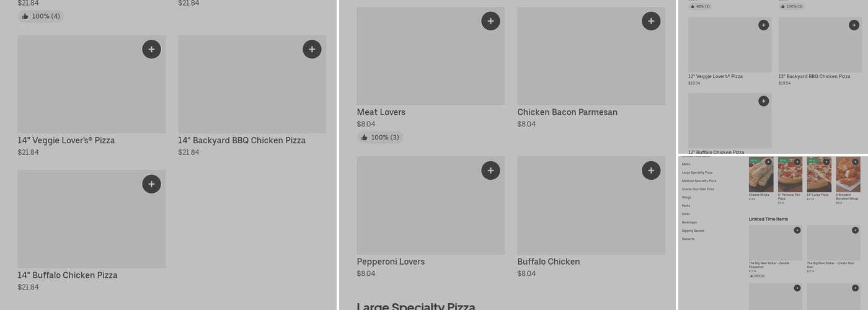Add Meat Lovers to the order
This screenshot has width=868, height=310.
coord(490,21)
